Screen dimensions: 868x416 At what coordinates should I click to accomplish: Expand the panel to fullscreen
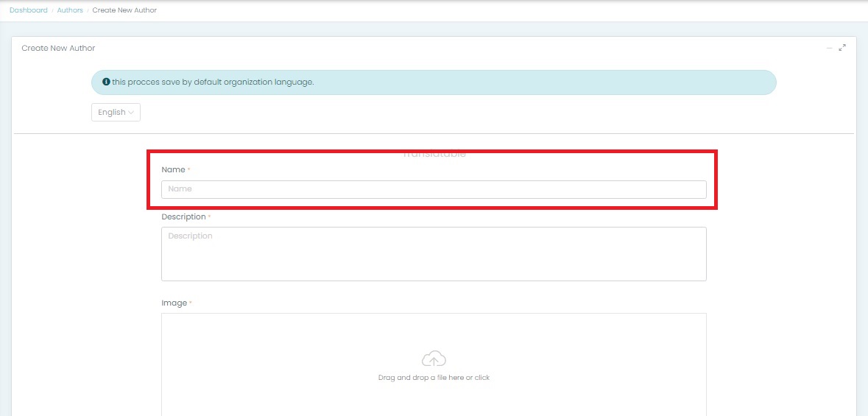pyautogui.click(x=842, y=48)
